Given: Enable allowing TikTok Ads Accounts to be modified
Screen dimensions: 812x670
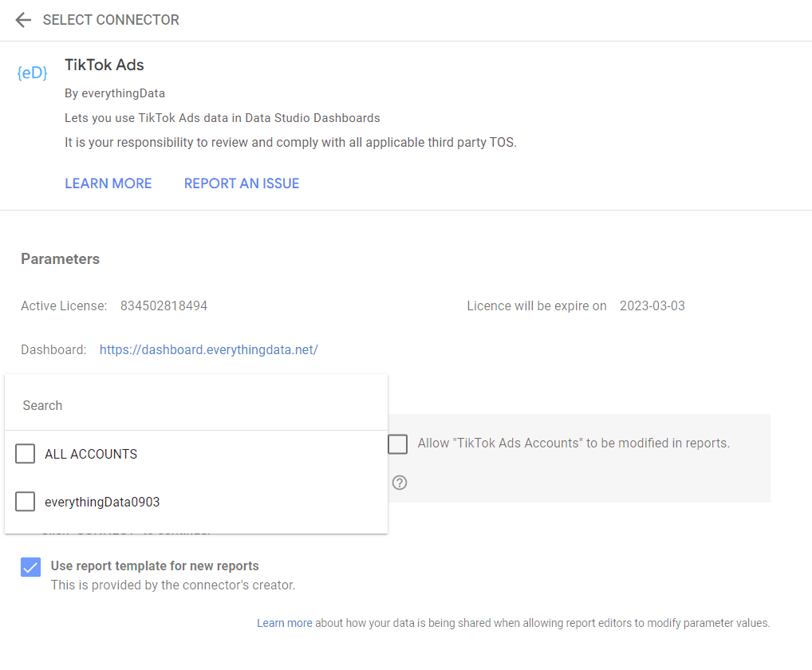Looking at the screenshot, I should tap(398, 443).
